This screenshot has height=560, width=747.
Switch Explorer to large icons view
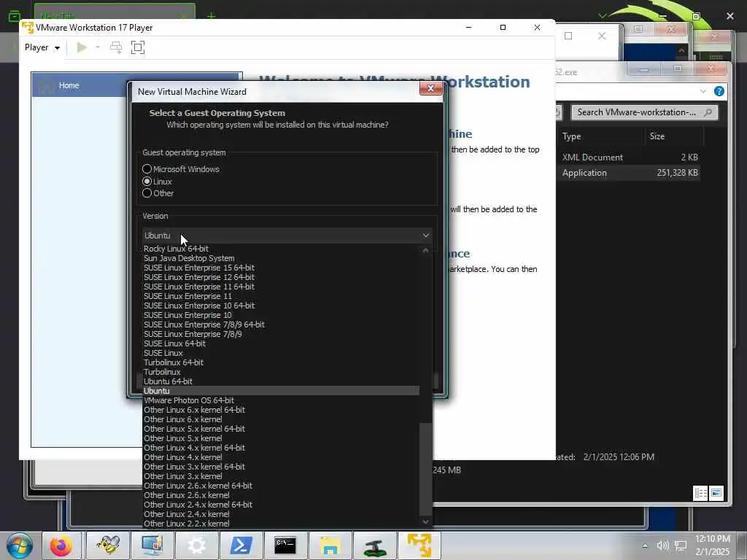[716, 494]
